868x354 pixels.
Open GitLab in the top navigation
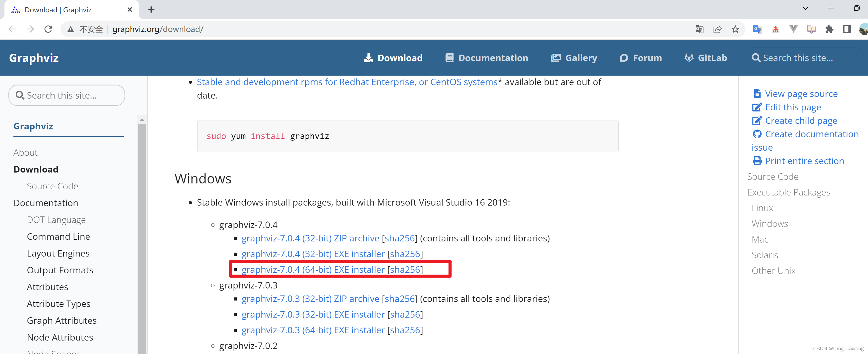click(x=706, y=58)
